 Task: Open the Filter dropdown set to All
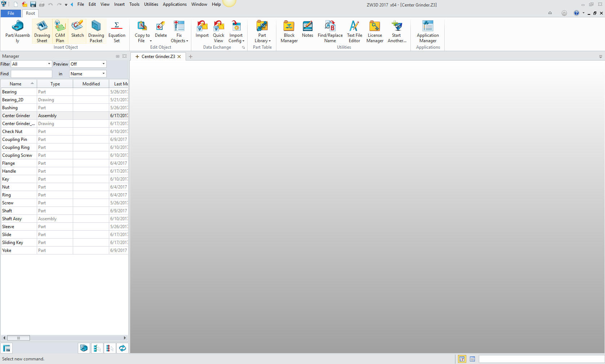click(31, 64)
